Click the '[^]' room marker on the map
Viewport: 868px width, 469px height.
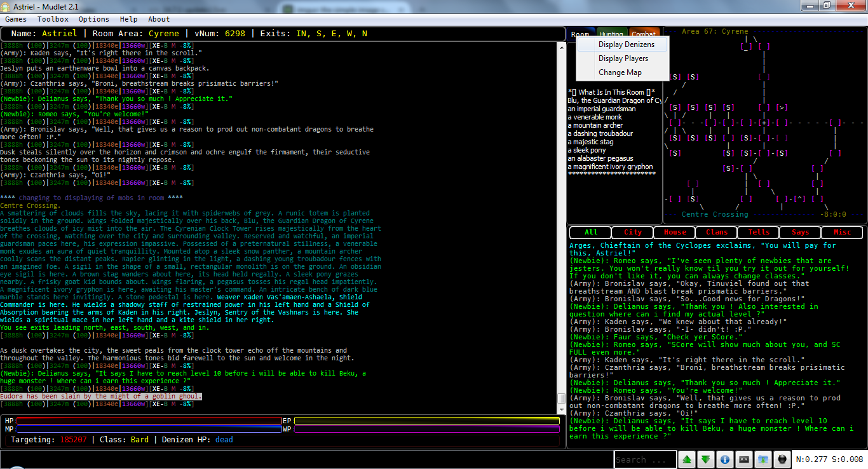(800, 199)
